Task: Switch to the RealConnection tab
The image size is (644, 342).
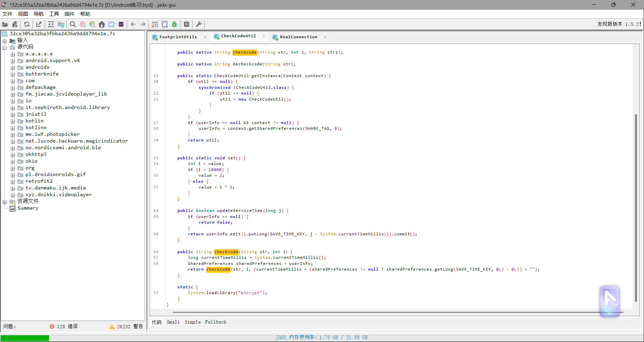Action: point(299,37)
